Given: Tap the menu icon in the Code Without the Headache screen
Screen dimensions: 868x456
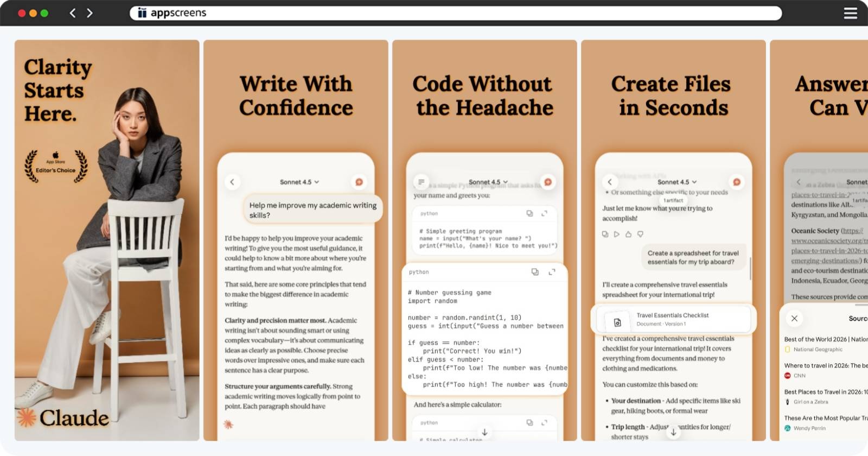Looking at the screenshot, I should (x=421, y=182).
